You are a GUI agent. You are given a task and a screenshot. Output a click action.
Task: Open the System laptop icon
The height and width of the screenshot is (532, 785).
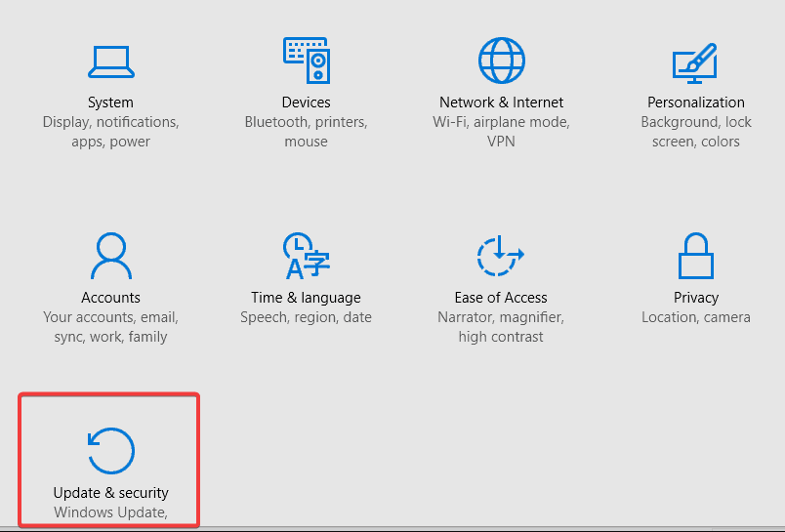(110, 62)
